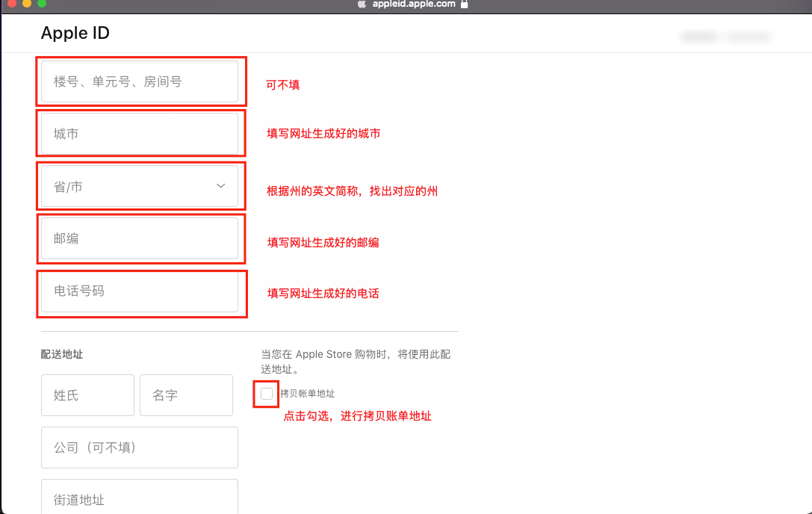Expand the state selector chevron
Screen dimensions: 812x514
[x=221, y=186]
